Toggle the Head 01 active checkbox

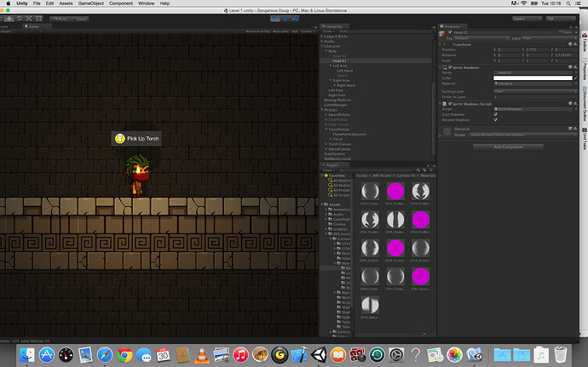(x=450, y=32)
